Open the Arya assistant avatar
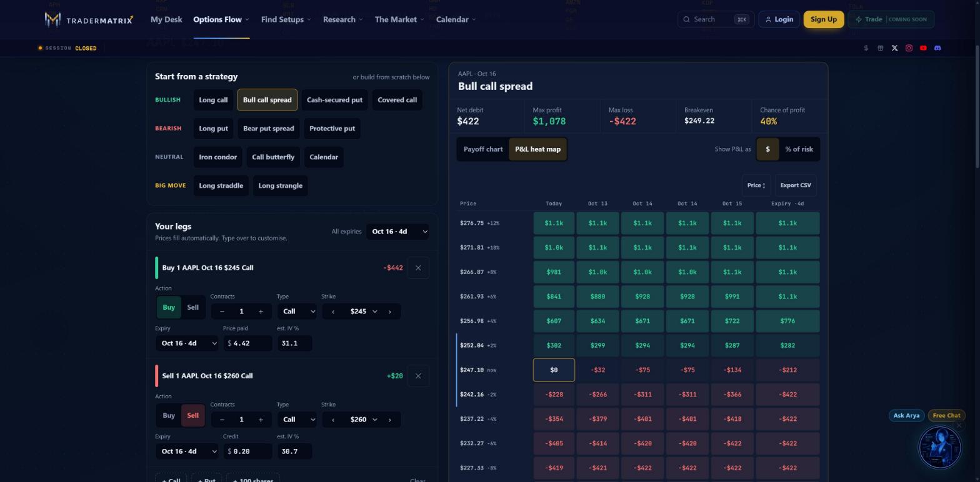980x482 pixels. pyautogui.click(x=939, y=447)
